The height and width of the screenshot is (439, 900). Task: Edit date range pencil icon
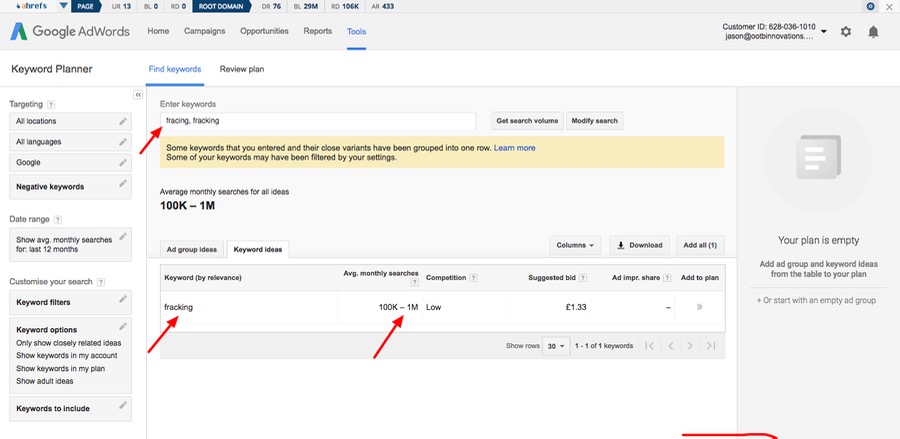123,236
